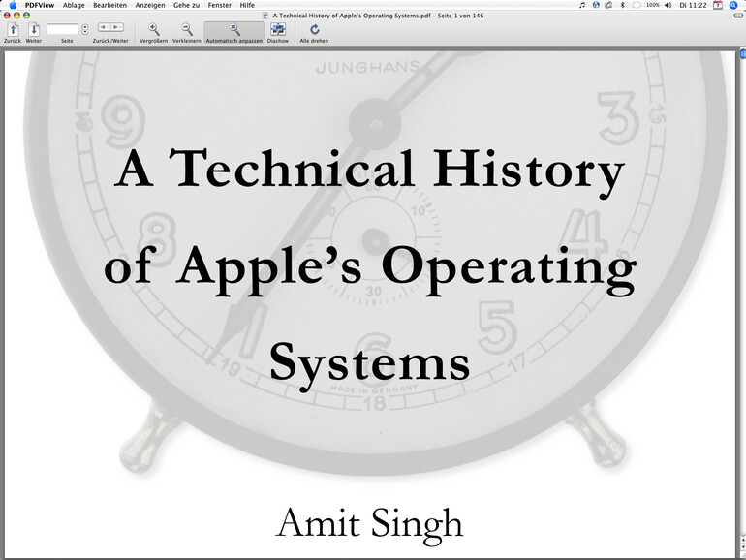Click the PDF document proxy icon in title bar
The height and width of the screenshot is (560, 746).
[x=265, y=16]
